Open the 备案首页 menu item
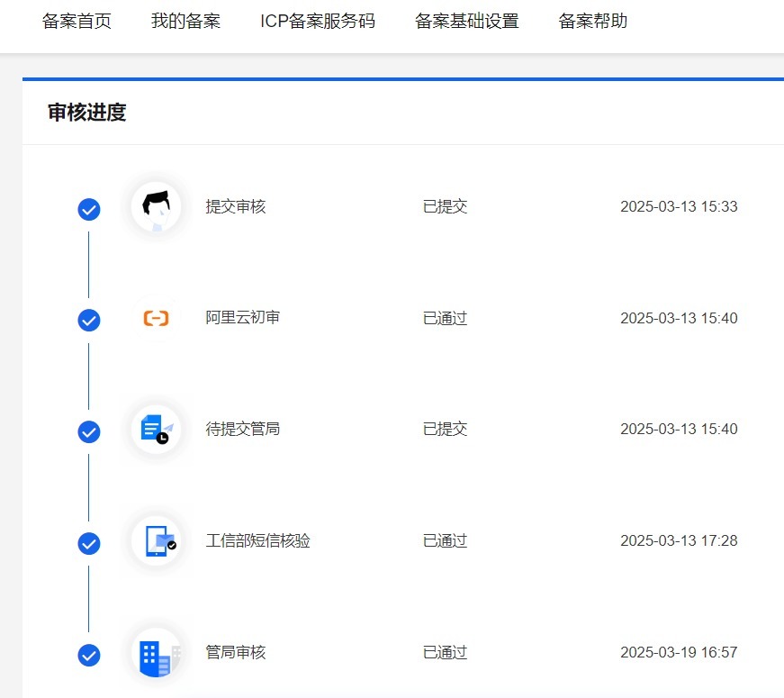The width and height of the screenshot is (784, 698). 77,22
